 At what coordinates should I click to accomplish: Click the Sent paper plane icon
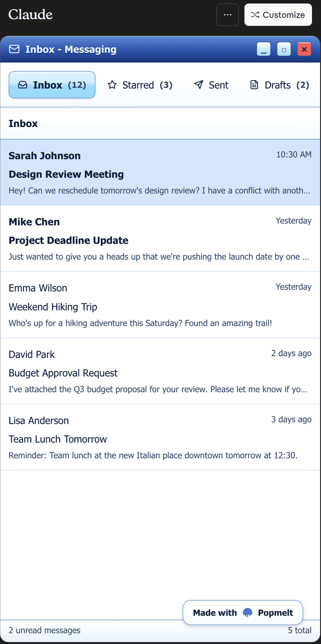[x=199, y=85]
